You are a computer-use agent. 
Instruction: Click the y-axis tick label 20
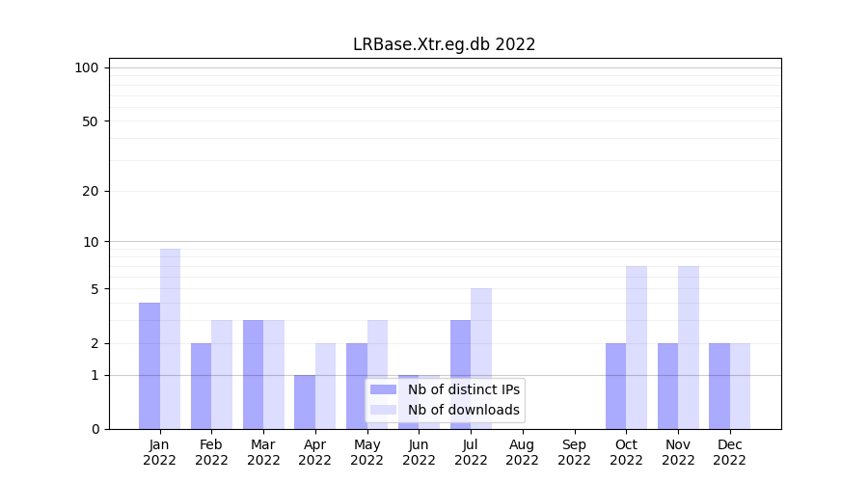[91, 191]
